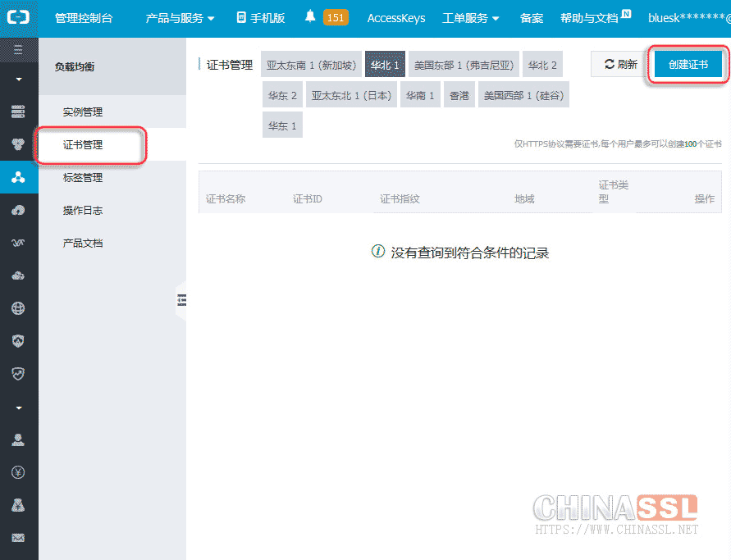
Task: Select the active load balancer sidebar icon
Action: coord(18,177)
